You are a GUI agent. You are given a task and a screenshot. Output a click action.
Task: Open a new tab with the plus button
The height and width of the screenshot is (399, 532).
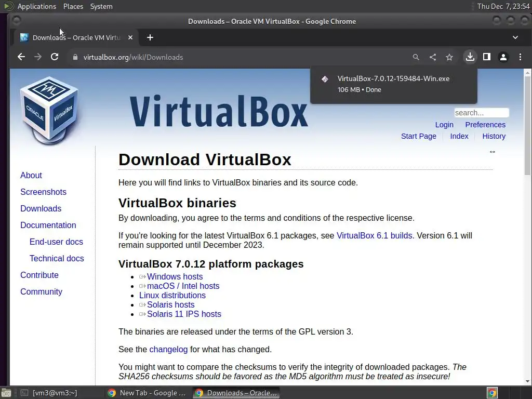(150, 37)
